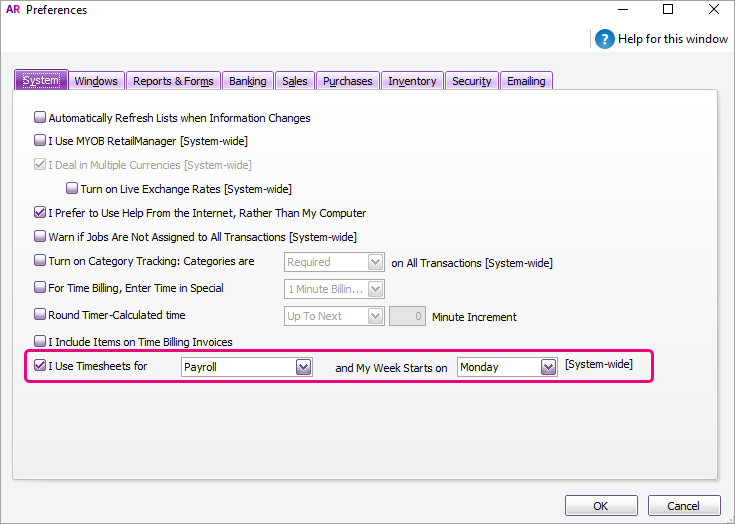Image resolution: width=735 pixels, height=524 pixels.
Task: Check I Include Items on Time Billing Invoices
Action: [41, 341]
